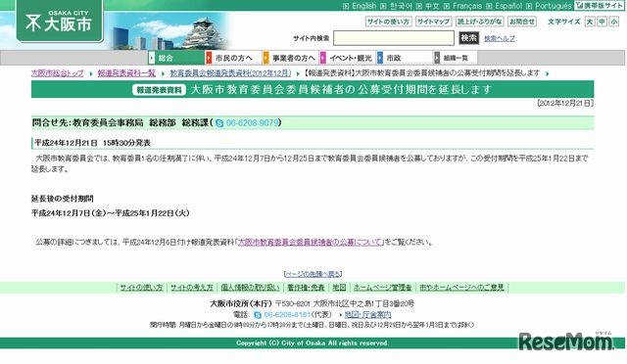This screenshot has height=364, width=627.
Task: Call phone number 06-6208-9079
Action: pyautogui.click(x=252, y=123)
